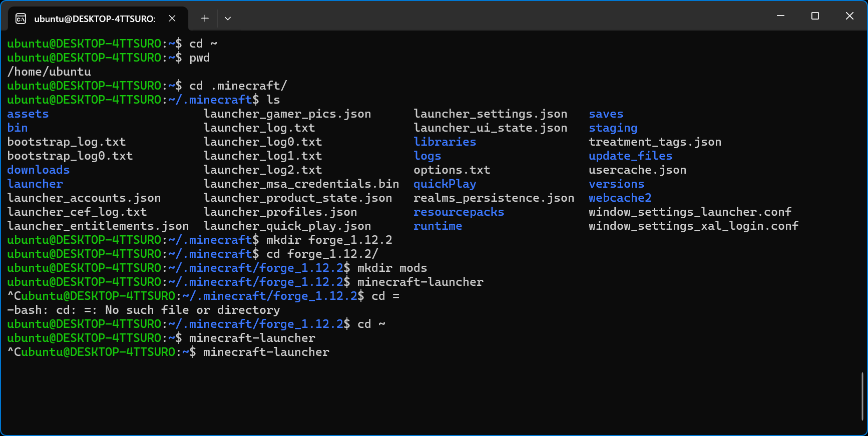This screenshot has height=436, width=868.
Task: Click the terminal icon in the tab
Action: [x=21, y=19]
